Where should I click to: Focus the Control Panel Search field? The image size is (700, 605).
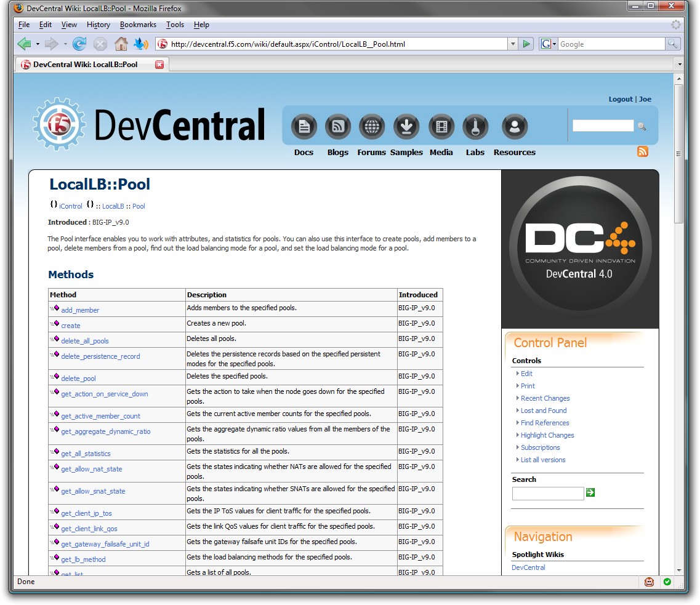[x=548, y=494]
